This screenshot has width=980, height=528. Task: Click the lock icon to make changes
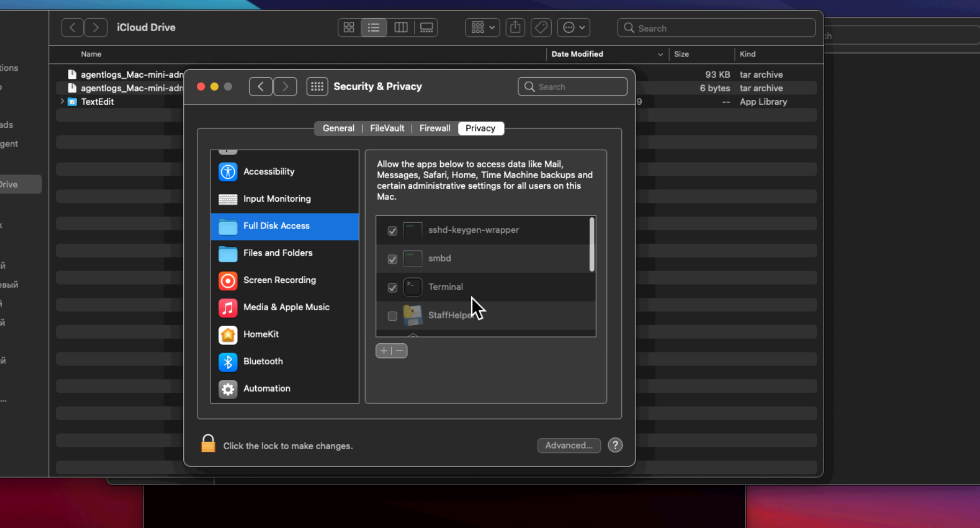click(x=208, y=444)
